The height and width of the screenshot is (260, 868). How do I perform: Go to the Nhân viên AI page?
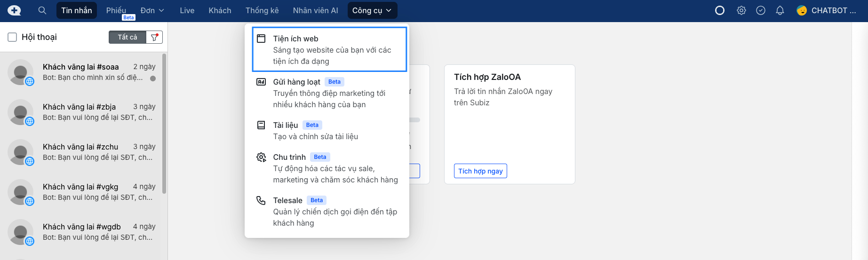click(315, 10)
